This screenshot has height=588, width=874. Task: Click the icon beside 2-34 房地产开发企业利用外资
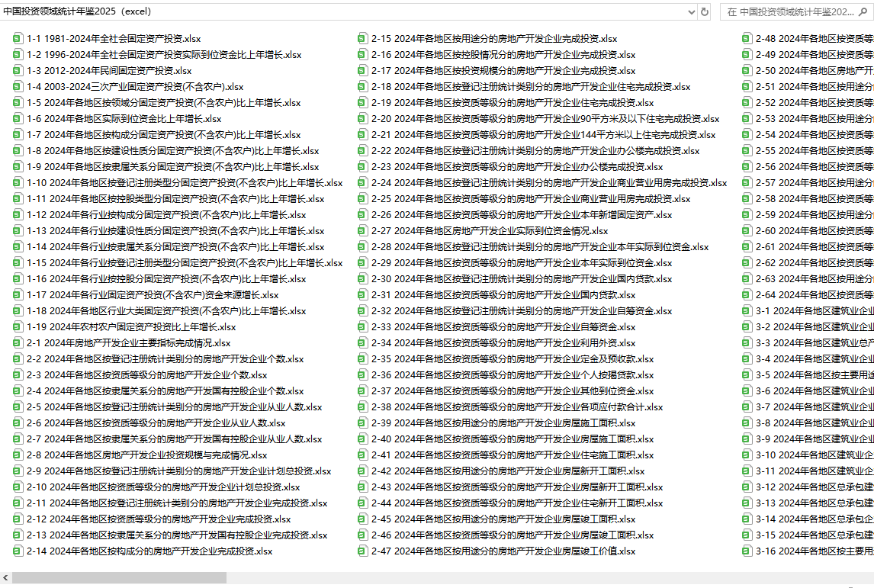tap(362, 342)
